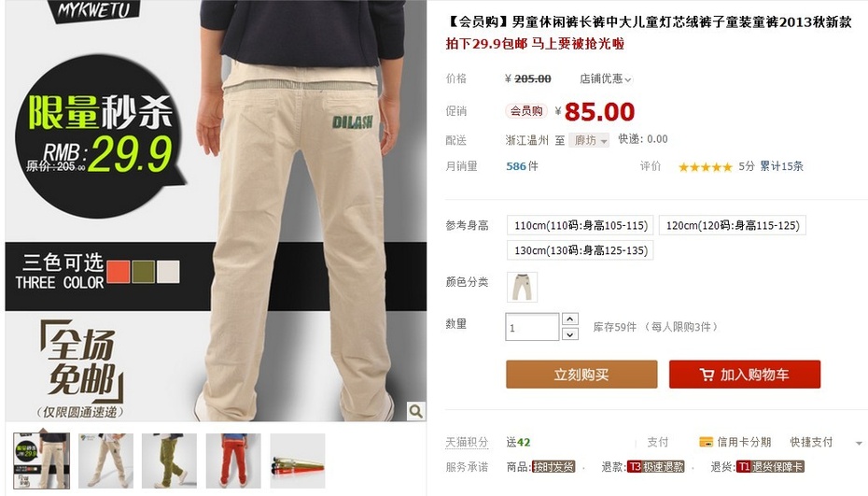This screenshot has height=496, width=868.
Task: Click the 会员购 promotion tag
Action: [525, 111]
